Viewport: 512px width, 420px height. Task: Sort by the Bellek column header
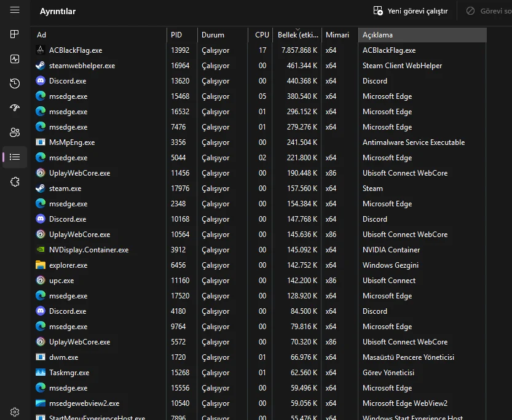[x=297, y=35]
